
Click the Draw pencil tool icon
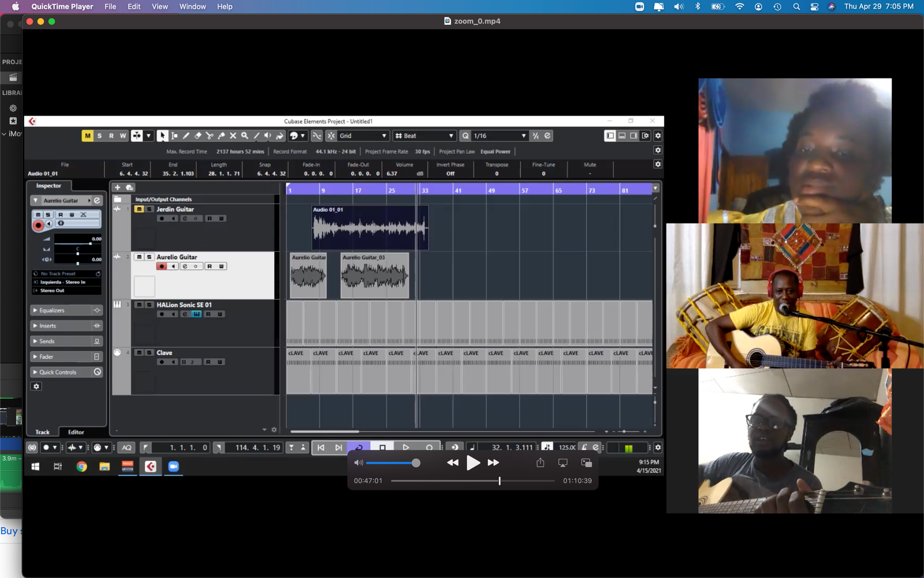186,136
